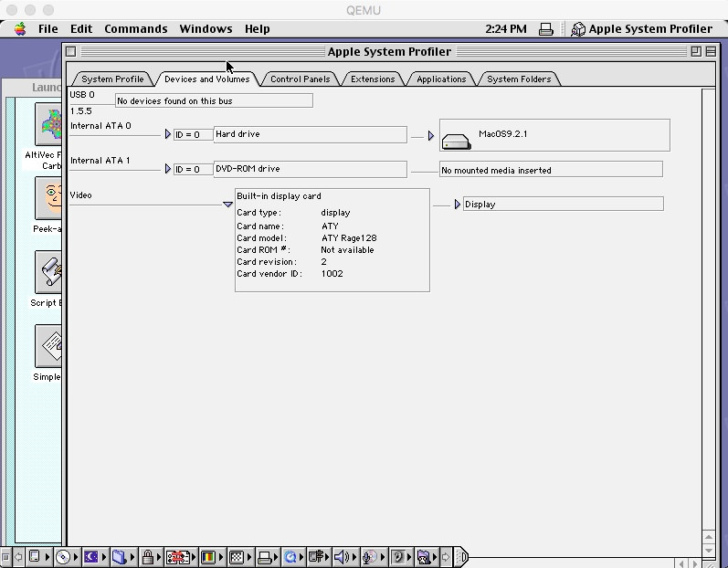Click the "USB 0" bus label
Screen dimensions: 728x568
point(82,95)
